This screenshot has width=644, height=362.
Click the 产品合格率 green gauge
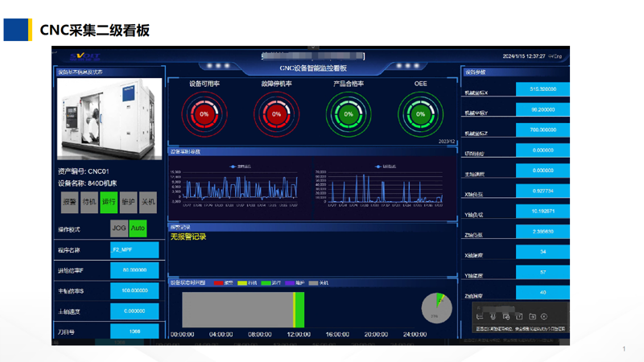[x=349, y=113]
